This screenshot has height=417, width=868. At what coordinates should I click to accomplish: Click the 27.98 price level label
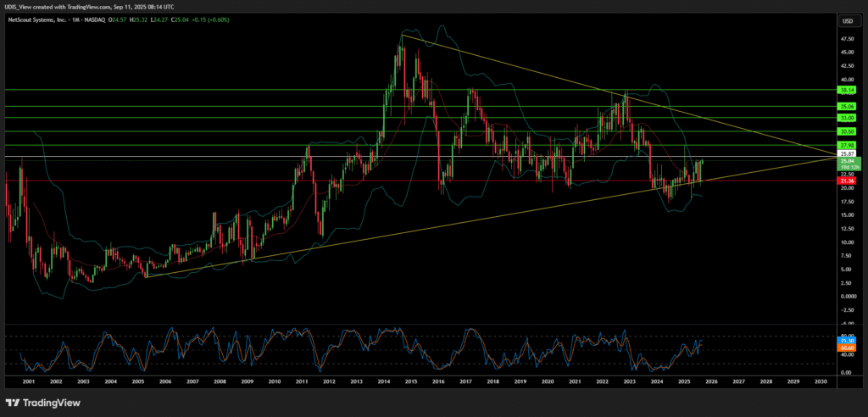(x=847, y=145)
